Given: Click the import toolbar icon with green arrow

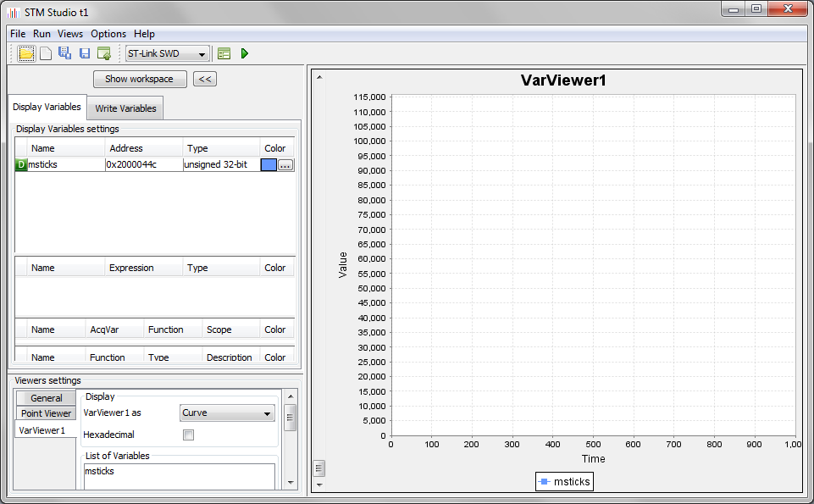Looking at the screenshot, I should click(x=104, y=53).
